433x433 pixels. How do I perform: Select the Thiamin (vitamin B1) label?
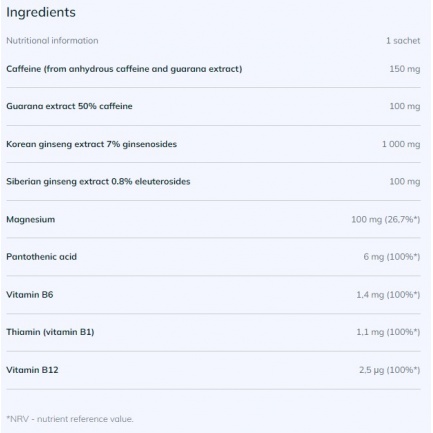50,332
